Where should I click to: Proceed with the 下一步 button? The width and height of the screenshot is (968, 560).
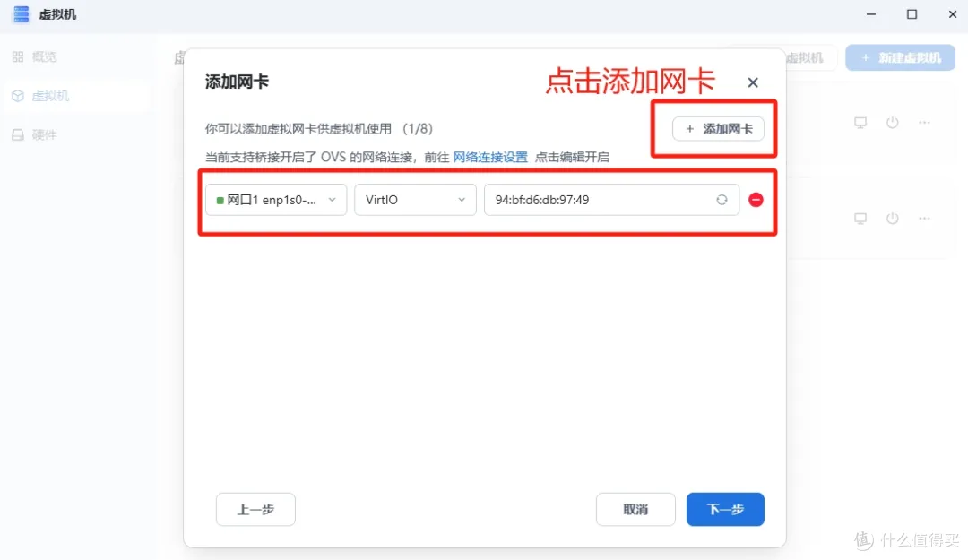(x=725, y=509)
